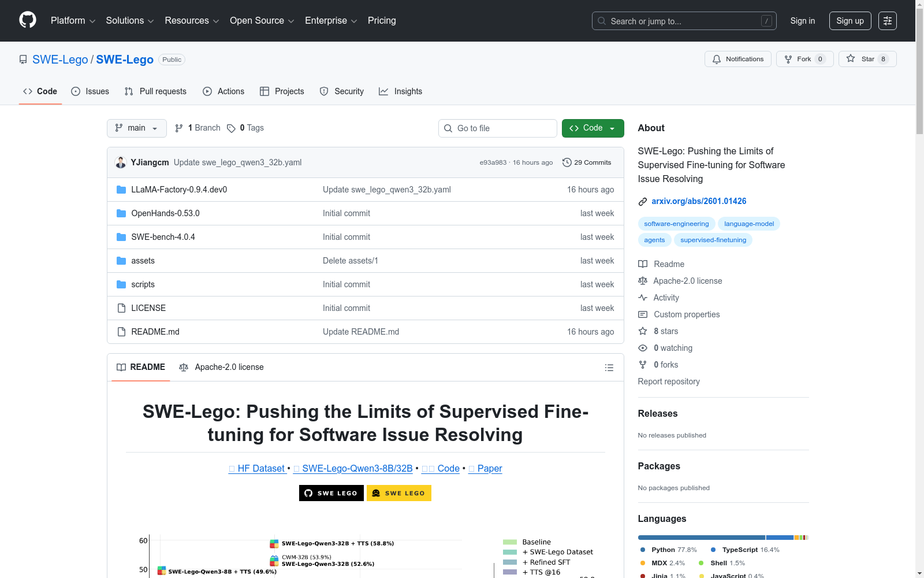
Task: Click the black SWE LEGO GitHub badge
Action: pyautogui.click(x=331, y=493)
